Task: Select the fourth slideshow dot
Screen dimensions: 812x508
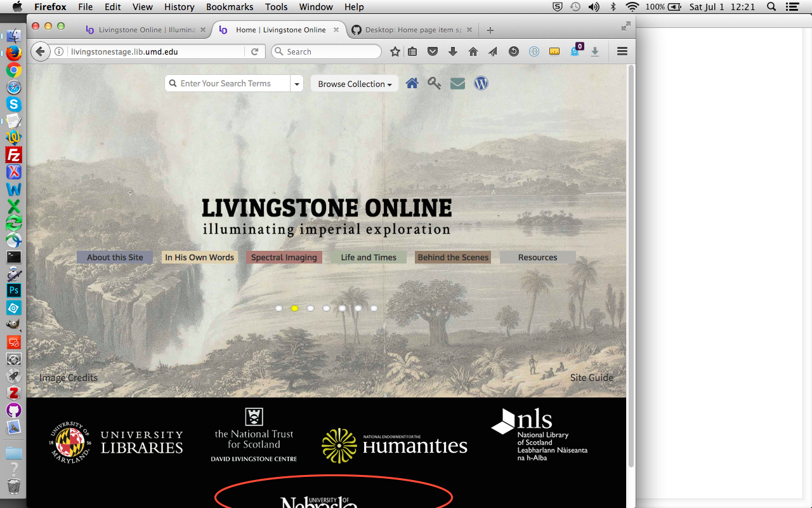Action: click(x=326, y=309)
